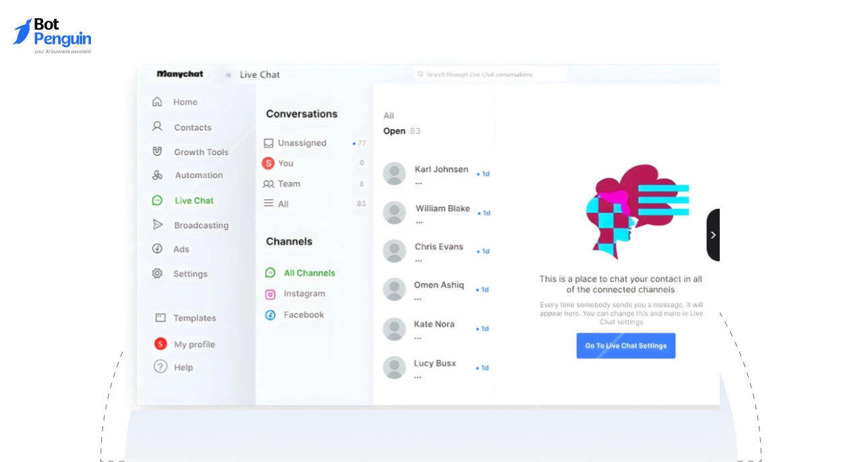Screen dimensions: 868x462
Task: Collapse sidebar with double chevron
Action: pos(228,75)
